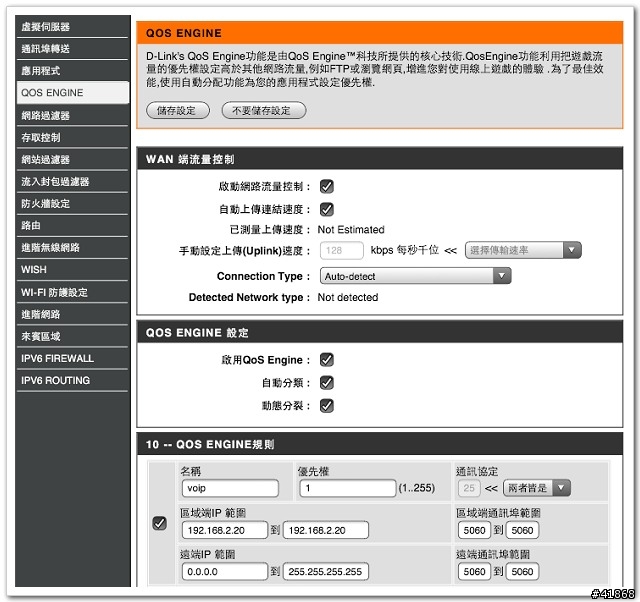
Task: Click the 遠端通訊埠 start field 5060
Action: [474, 571]
